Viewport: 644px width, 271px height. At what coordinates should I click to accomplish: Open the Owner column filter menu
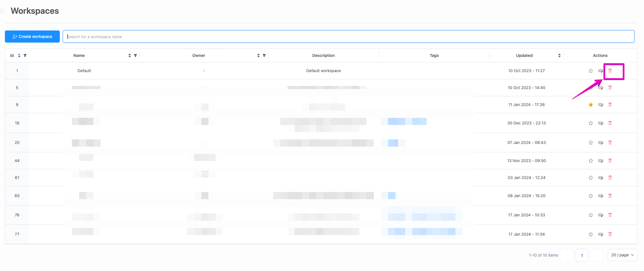[264, 55]
